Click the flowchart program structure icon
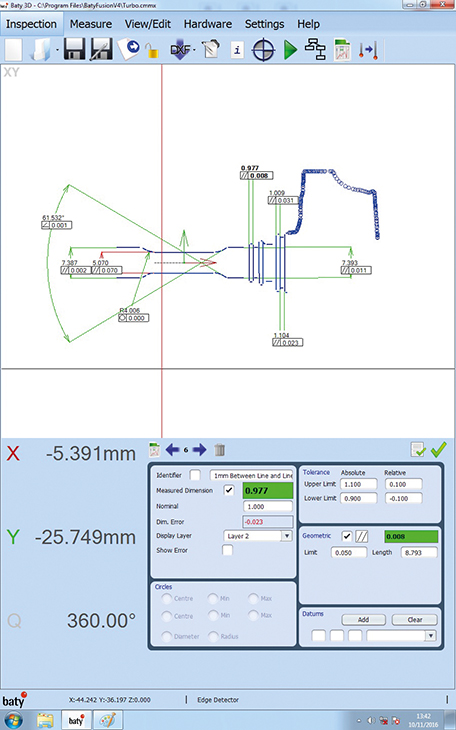Viewport: 456px width, 730px height. 315,49
